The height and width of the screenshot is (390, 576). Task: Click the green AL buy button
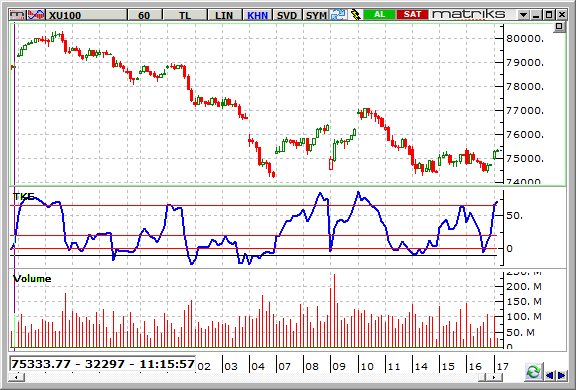pos(379,14)
